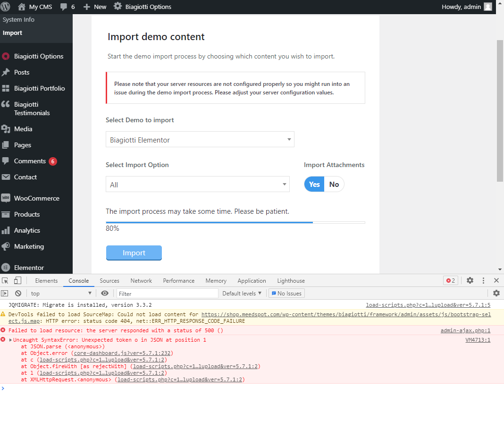Viewport: 504px width, 429px height.
Task: Switch to the Lighthouse tab
Action: 291,280
